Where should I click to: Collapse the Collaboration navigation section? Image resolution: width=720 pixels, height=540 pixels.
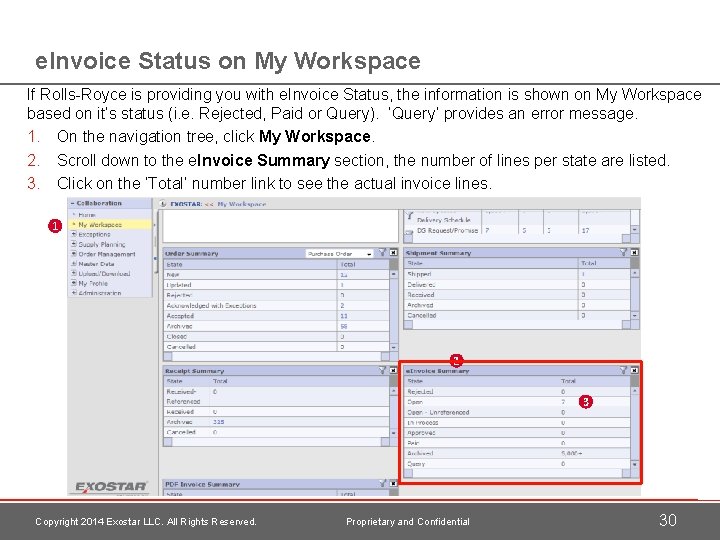pos(72,203)
